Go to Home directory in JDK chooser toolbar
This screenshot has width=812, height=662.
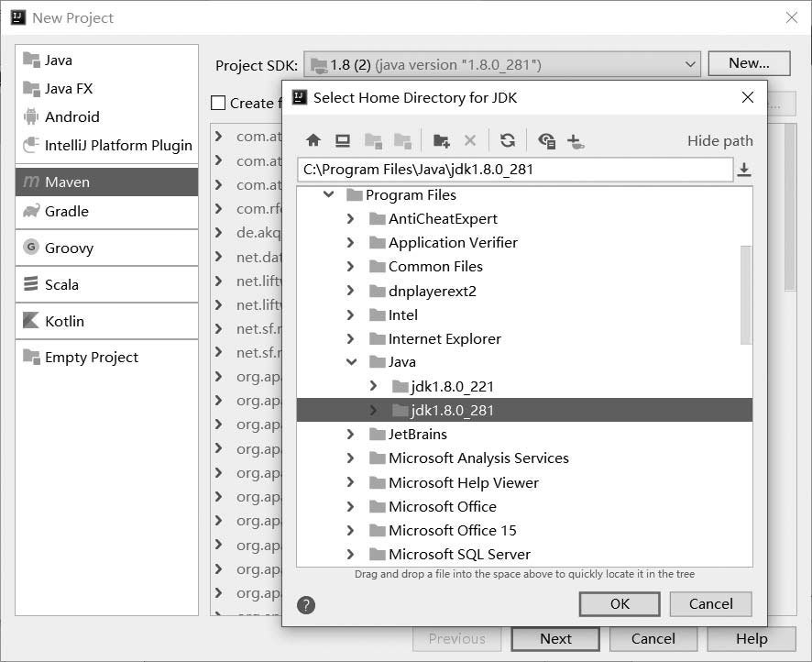(313, 140)
